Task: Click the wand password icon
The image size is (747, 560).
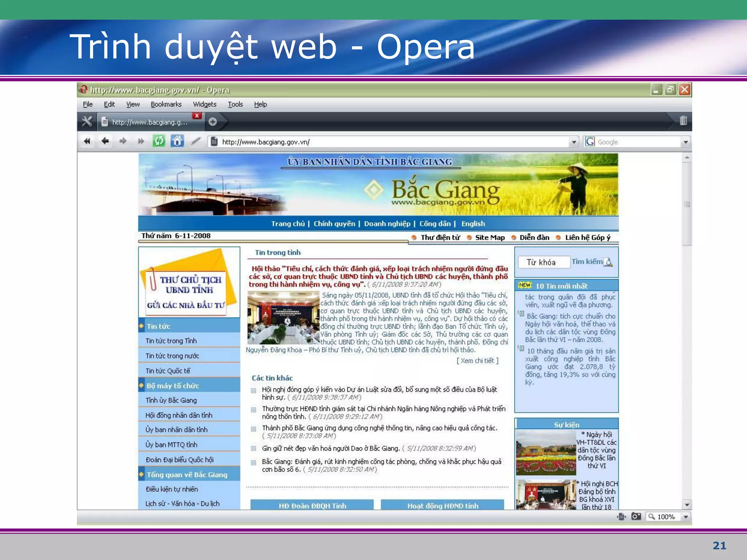Action: [x=196, y=141]
